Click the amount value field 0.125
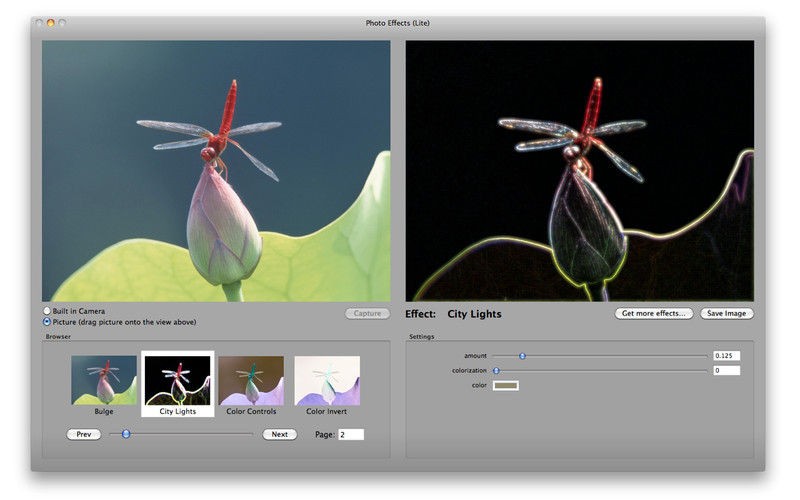This screenshot has width=800, height=500. [727, 356]
